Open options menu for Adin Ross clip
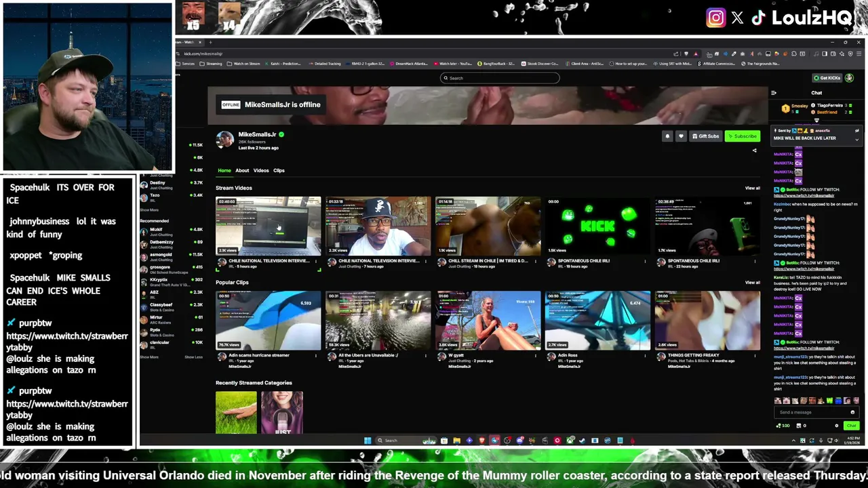The image size is (868, 488). [646, 355]
